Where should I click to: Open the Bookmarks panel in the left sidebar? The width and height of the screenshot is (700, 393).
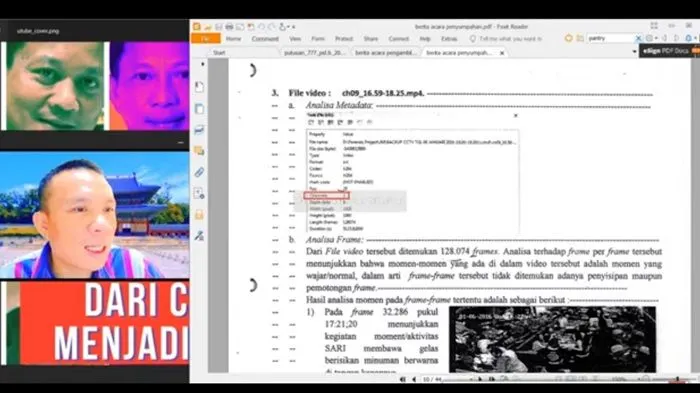pos(199,87)
